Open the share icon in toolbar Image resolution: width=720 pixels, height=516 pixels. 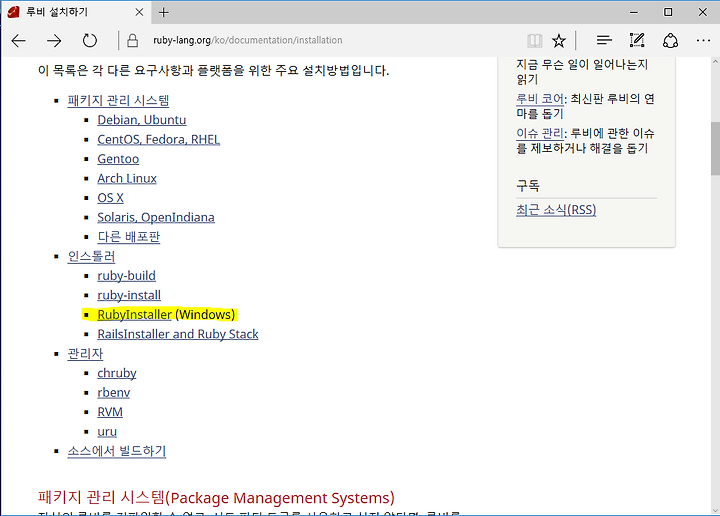tap(670, 40)
